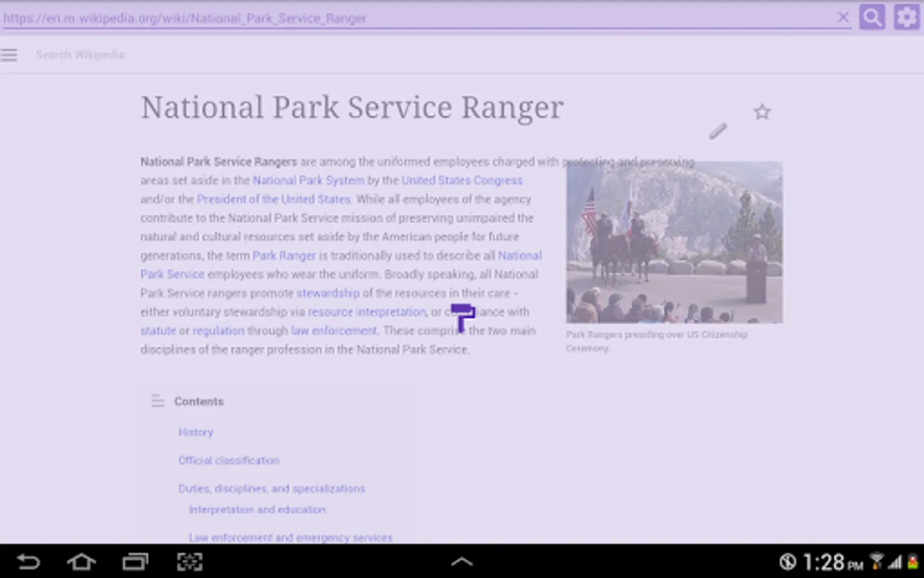Click the National Park Service Ranger heading
Screen dimensions: 924x578
(x=352, y=107)
